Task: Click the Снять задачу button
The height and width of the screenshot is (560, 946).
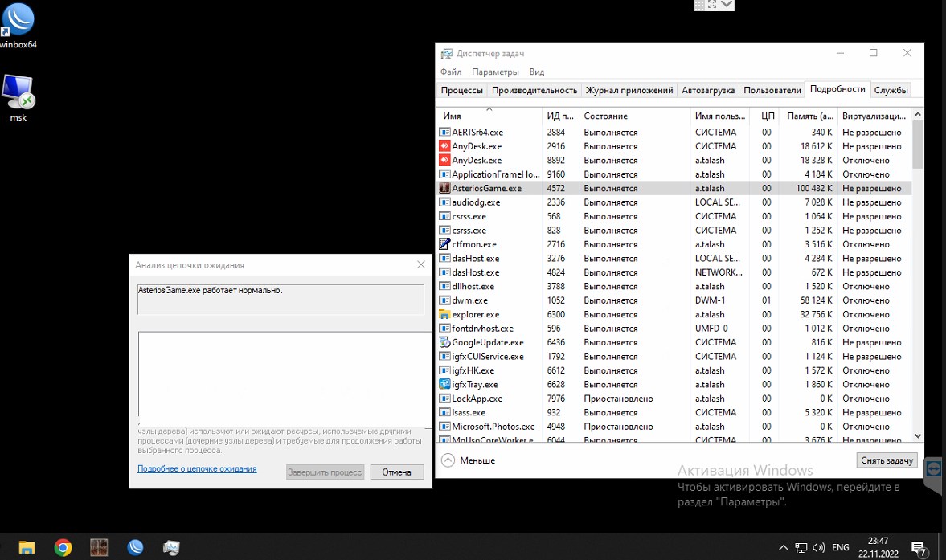Action: [x=887, y=460]
